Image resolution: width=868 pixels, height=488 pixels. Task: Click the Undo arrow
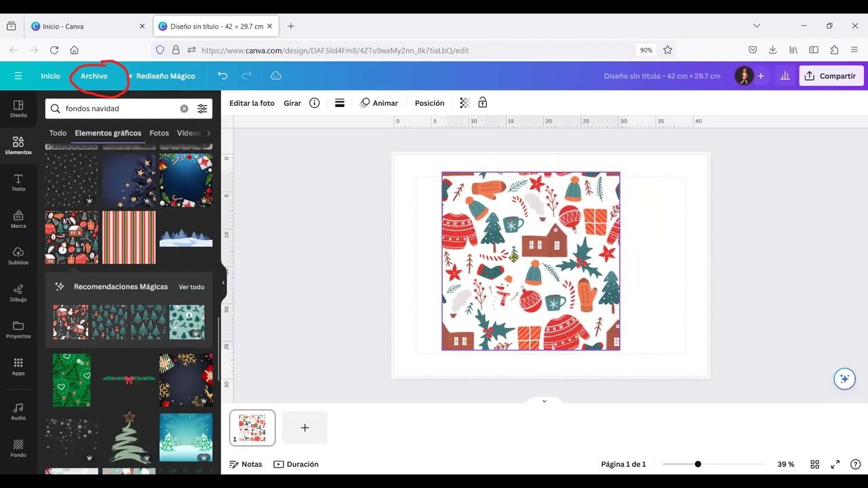coord(222,76)
